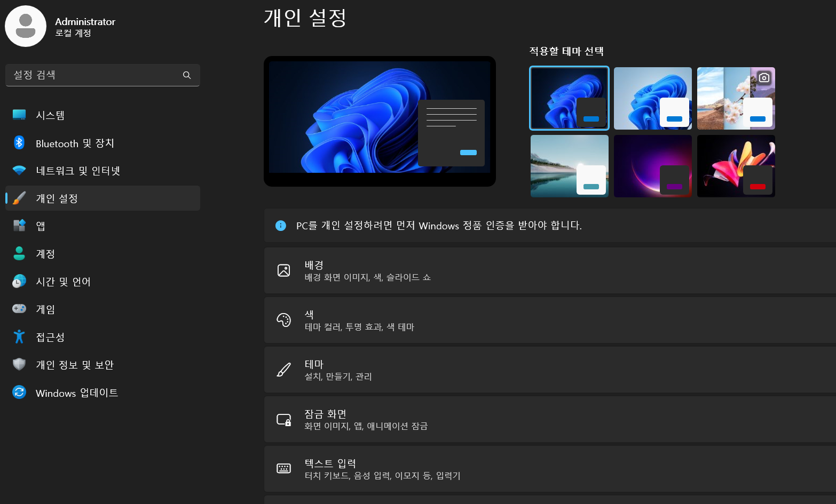Open the 앱 settings category

[102, 226]
